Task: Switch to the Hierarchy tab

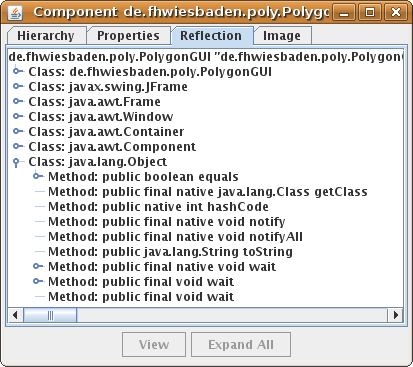Action: 46,36
